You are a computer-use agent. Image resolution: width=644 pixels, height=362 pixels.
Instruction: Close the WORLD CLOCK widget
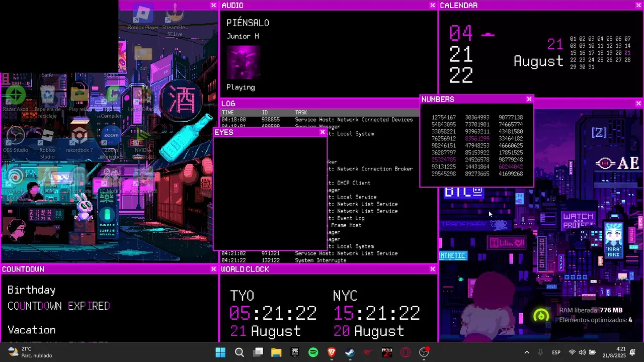click(432, 269)
